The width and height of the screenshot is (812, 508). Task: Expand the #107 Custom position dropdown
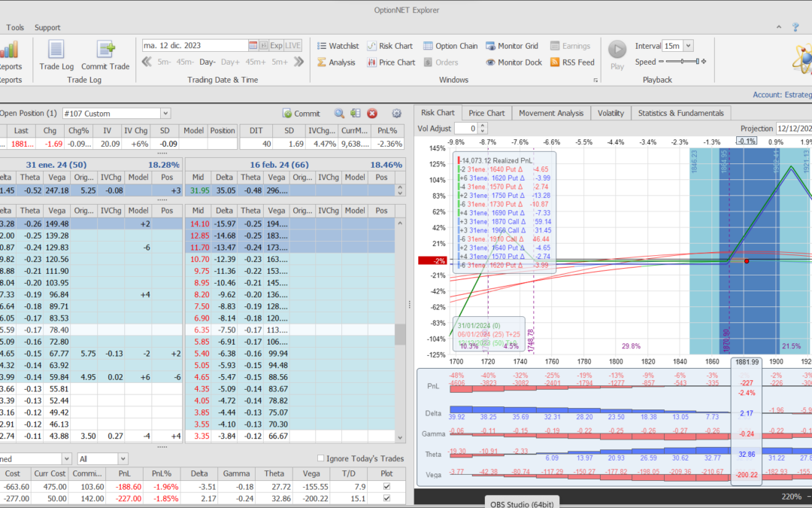coord(165,114)
